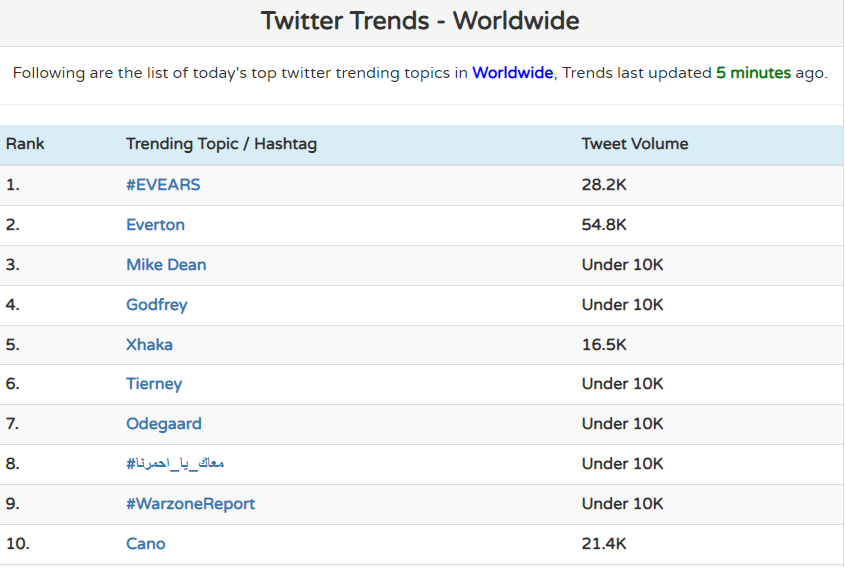This screenshot has height=567, width=845.
Task: Click the Tweet Volume column header
Action: click(635, 144)
